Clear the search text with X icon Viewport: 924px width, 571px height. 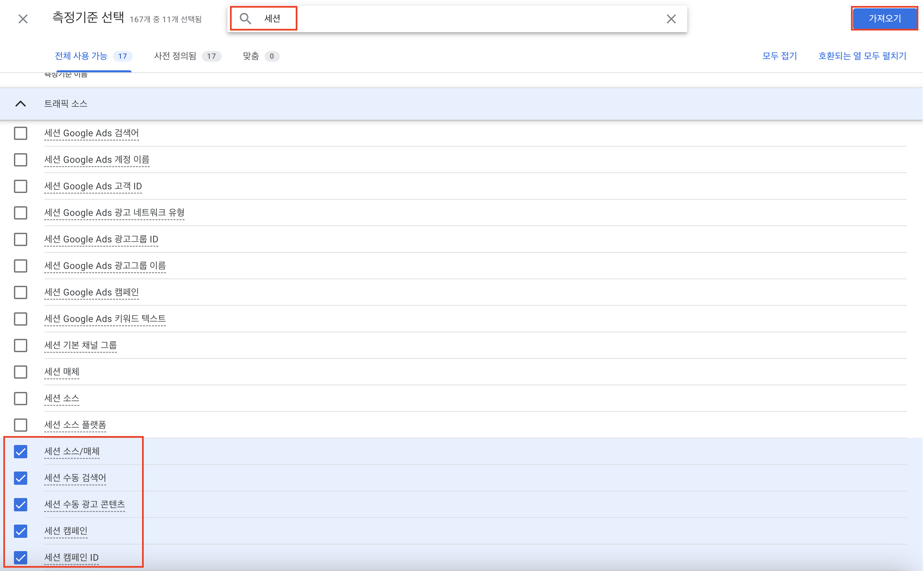point(671,19)
